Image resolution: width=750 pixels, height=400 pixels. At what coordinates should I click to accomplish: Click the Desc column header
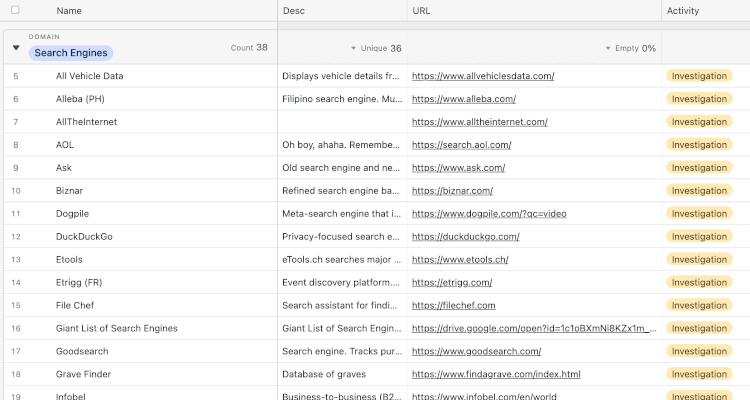[x=294, y=11]
